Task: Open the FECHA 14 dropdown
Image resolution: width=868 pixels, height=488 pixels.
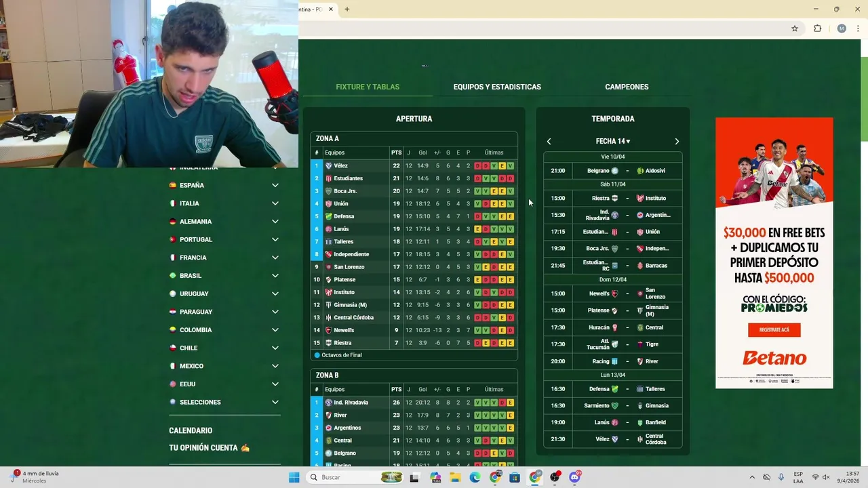Action: pyautogui.click(x=613, y=142)
